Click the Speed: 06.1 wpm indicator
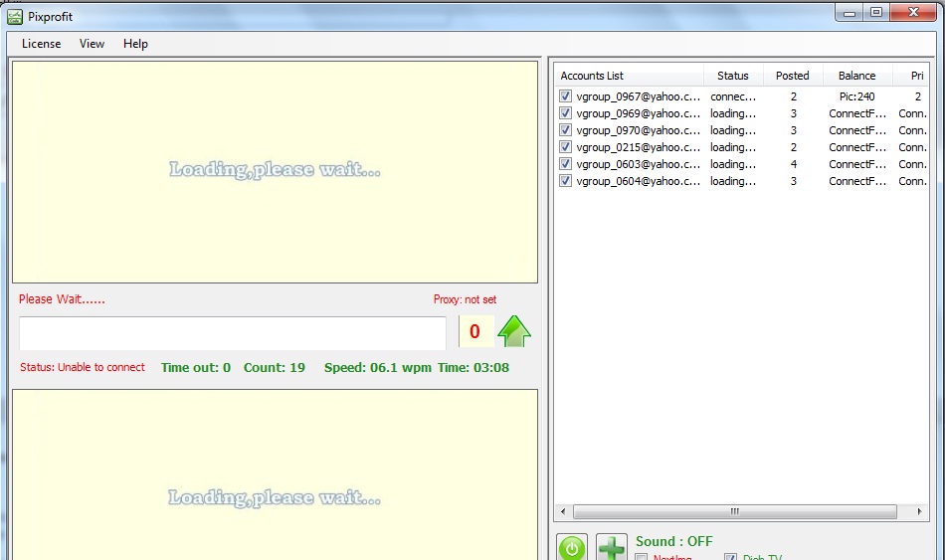945x560 pixels. coord(378,368)
